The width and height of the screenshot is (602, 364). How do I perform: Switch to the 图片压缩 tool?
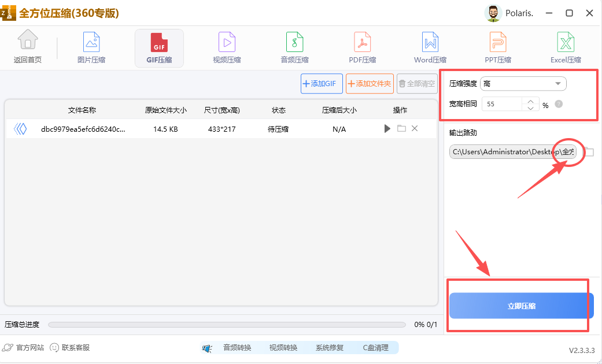91,47
